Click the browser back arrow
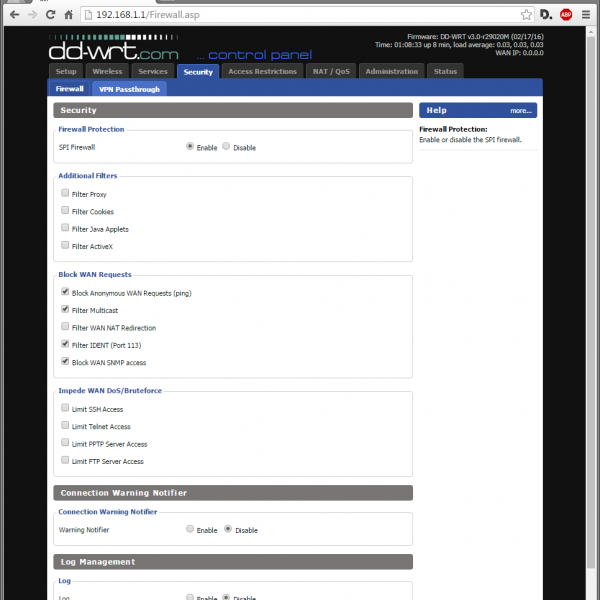 (x=14, y=15)
